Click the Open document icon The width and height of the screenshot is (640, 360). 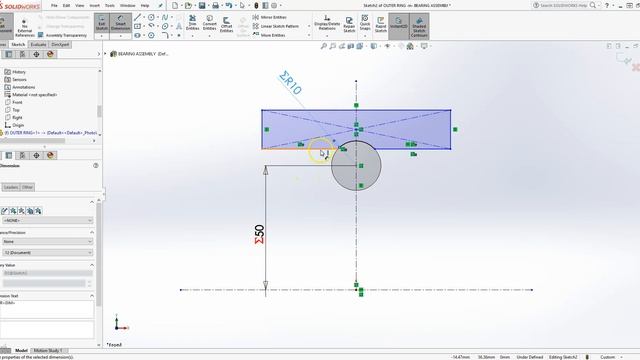pos(188,5)
